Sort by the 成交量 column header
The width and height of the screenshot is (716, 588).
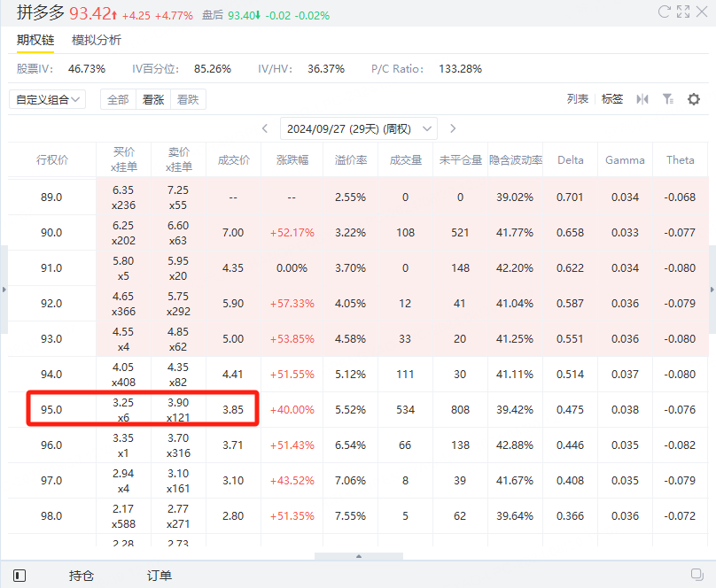coord(406,160)
